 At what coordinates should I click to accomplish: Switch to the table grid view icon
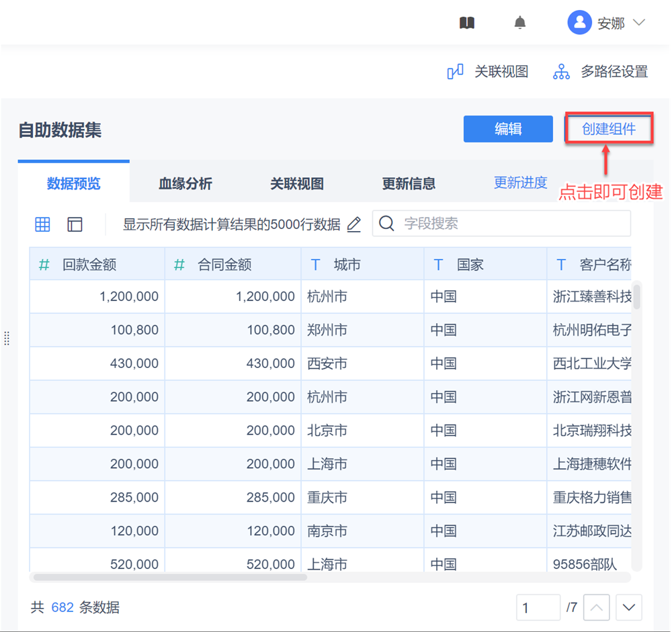click(42, 224)
